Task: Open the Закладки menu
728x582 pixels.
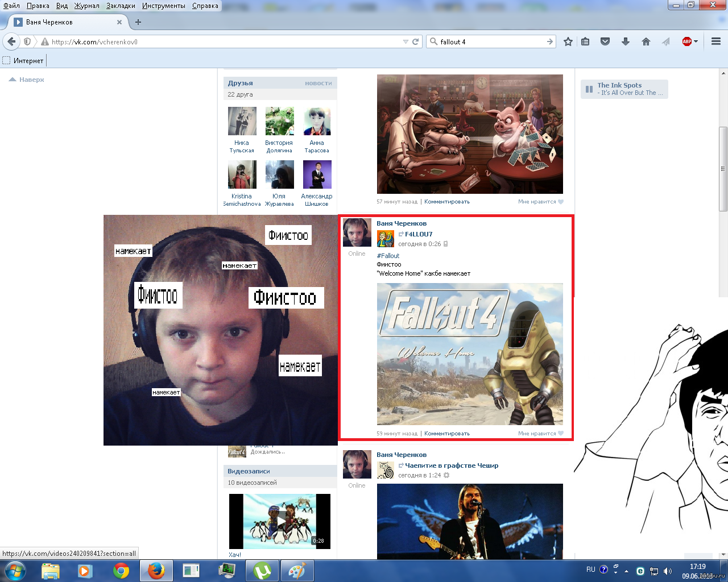Action: 121,6
